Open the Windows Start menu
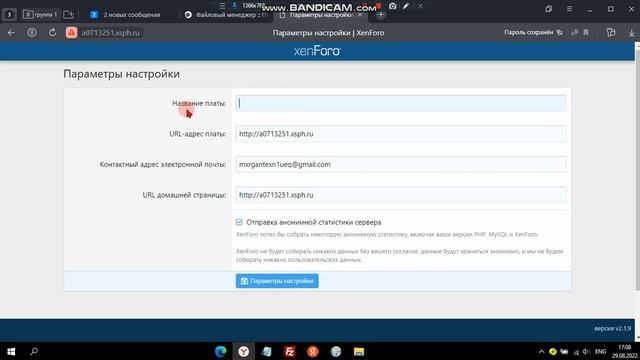 [x=11, y=351]
